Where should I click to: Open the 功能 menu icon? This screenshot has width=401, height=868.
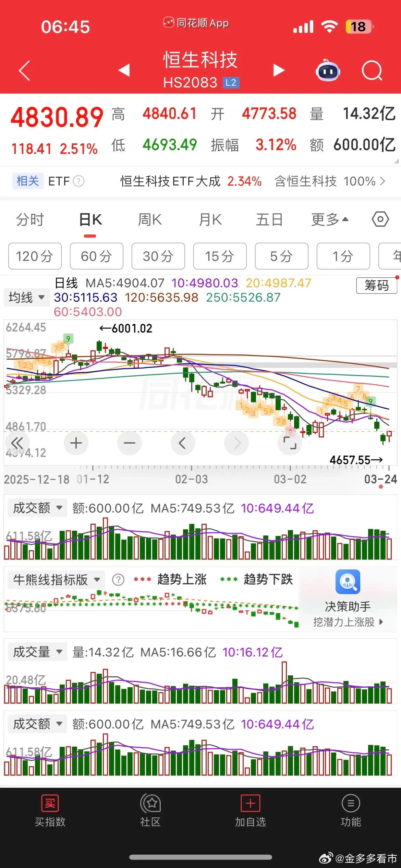click(351, 803)
